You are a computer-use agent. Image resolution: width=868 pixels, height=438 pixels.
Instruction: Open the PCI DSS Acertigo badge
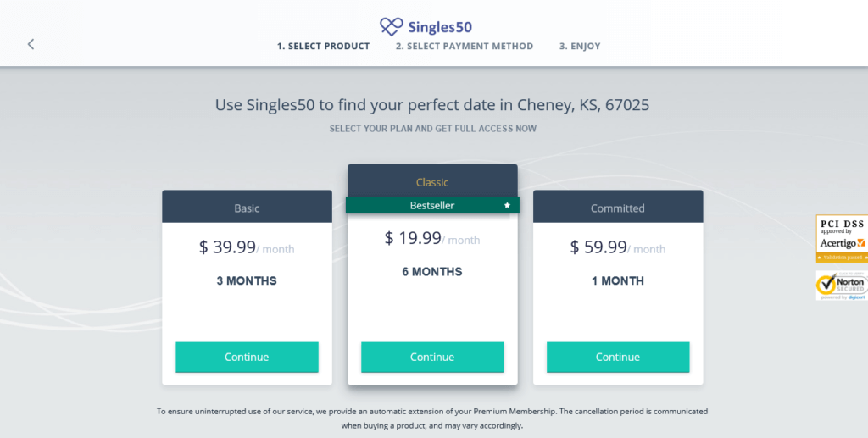842,238
